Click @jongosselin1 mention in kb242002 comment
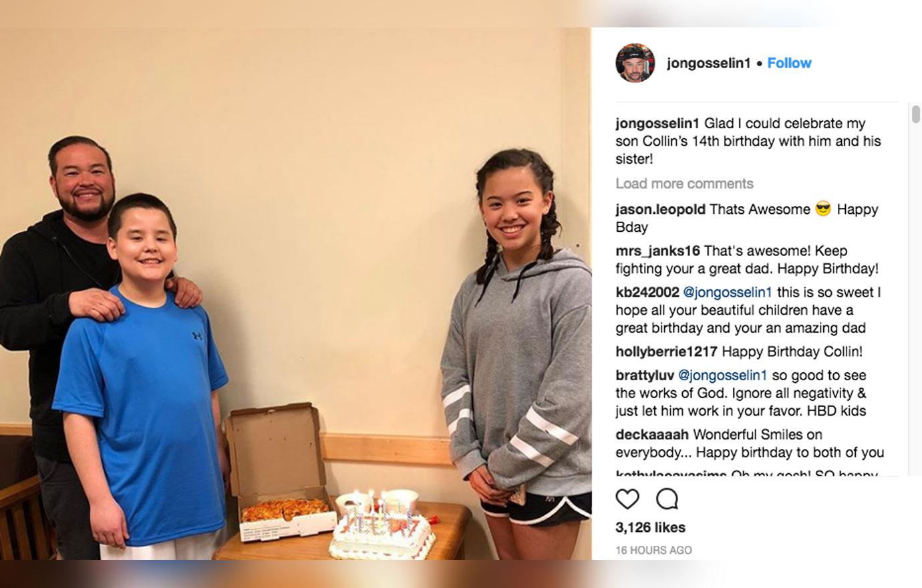 [728, 292]
